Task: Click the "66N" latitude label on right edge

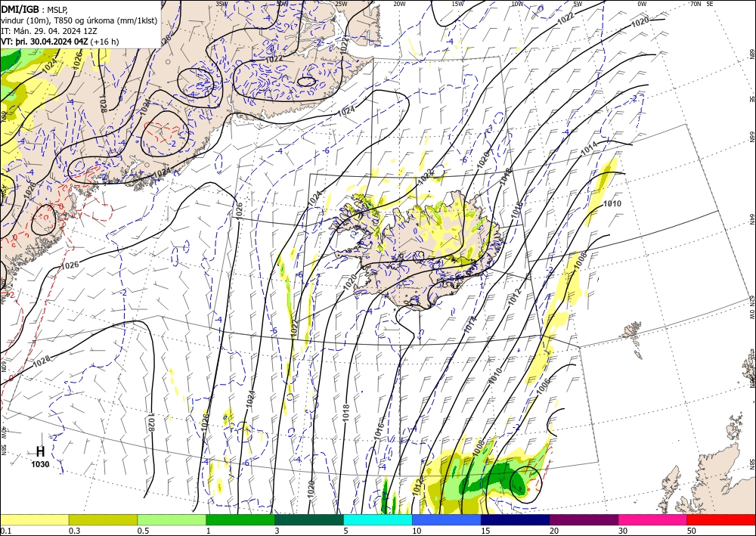Action: (751, 137)
